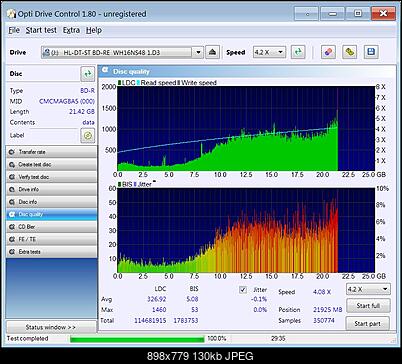The width and height of the screenshot is (402, 364).
Task: Open the CD Bler test
Action: (51, 227)
